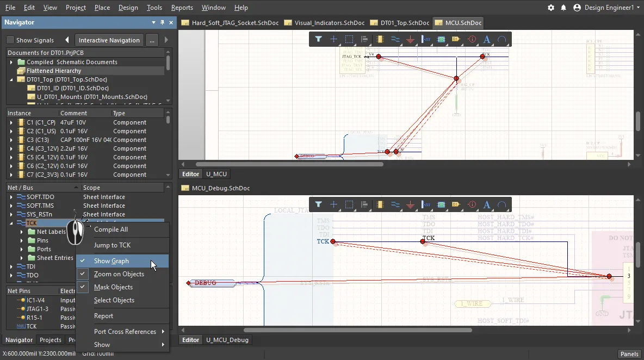Open the Navigator panel options dropdown arrow
The height and width of the screenshot is (360, 644).
click(153, 23)
